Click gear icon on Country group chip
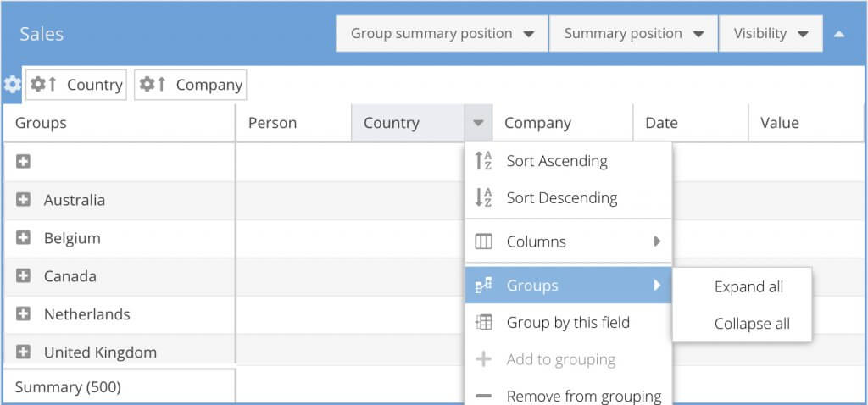Image resolution: width=868 pixels, height=405 pixels. coord(38,85)
